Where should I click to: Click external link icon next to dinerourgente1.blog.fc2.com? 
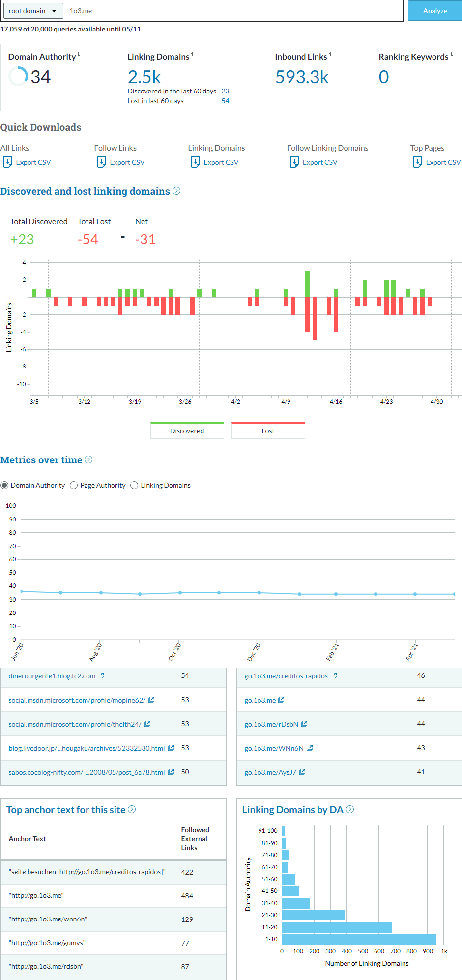point(101,675)
